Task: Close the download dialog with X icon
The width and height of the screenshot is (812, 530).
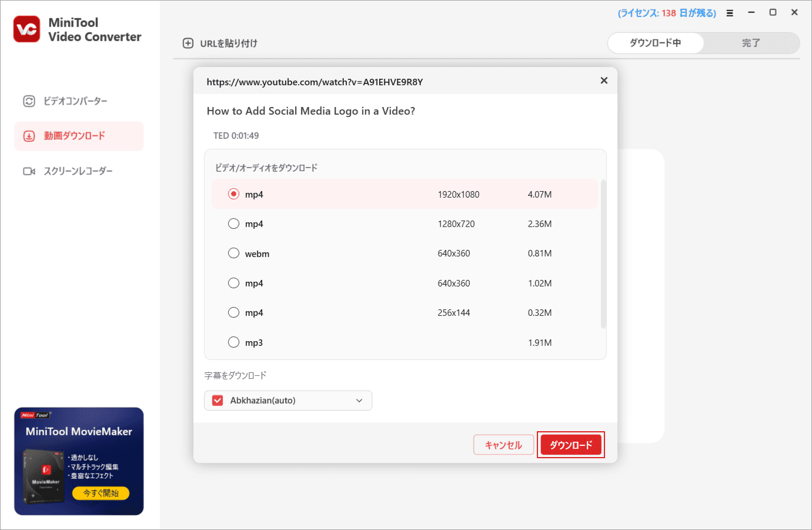Action: coord(604,81)
